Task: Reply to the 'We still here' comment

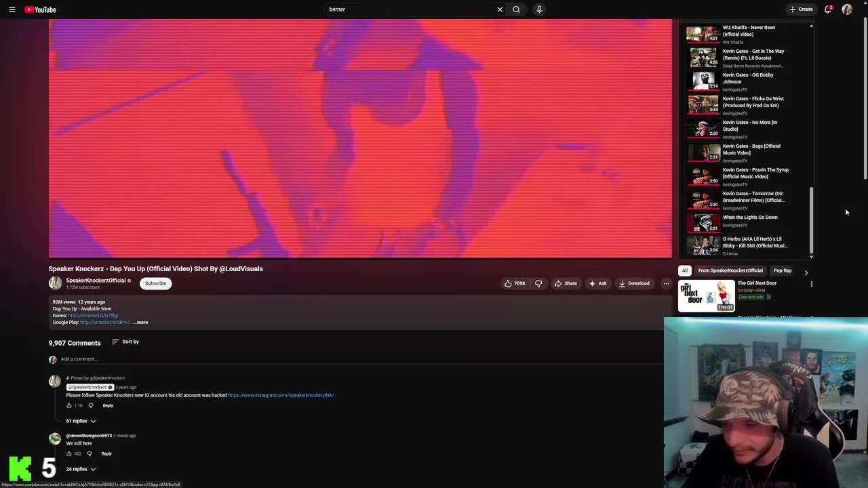Action: click(106, 453)
